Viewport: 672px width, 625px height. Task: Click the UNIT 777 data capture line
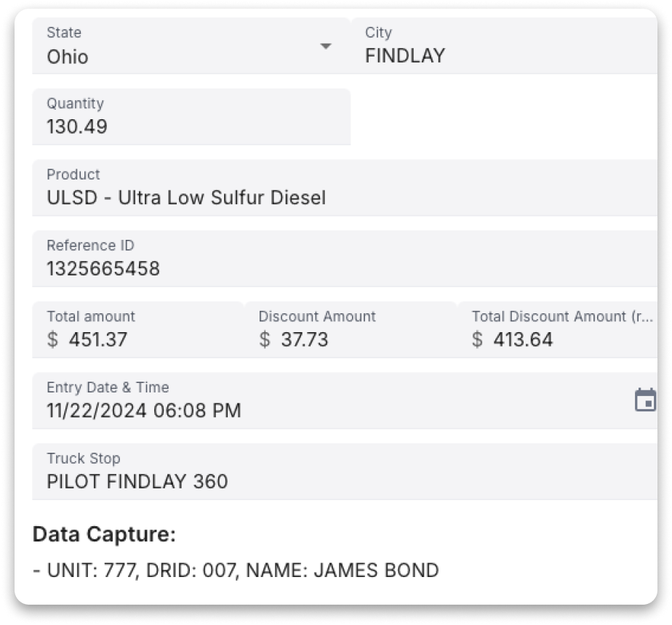tap(236, 570)
